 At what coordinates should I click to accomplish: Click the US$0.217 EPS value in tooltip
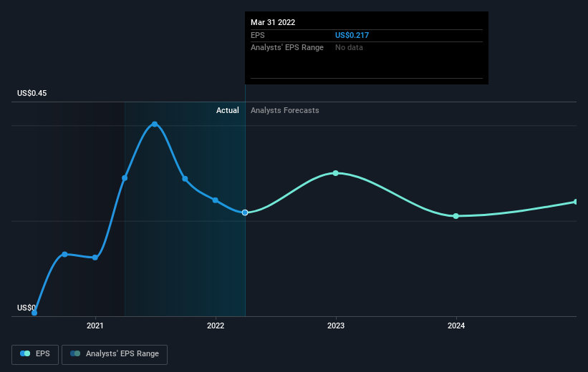(x=352, y=35)
